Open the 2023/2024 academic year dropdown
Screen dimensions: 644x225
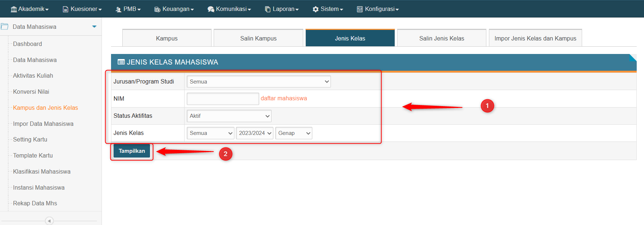[x=255, y=133]
